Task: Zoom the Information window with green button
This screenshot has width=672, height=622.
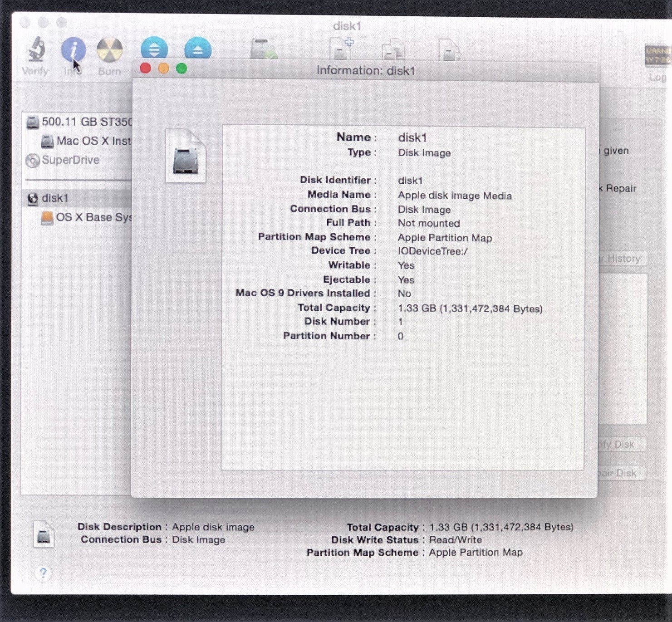Action: click(x=181, y=69)
